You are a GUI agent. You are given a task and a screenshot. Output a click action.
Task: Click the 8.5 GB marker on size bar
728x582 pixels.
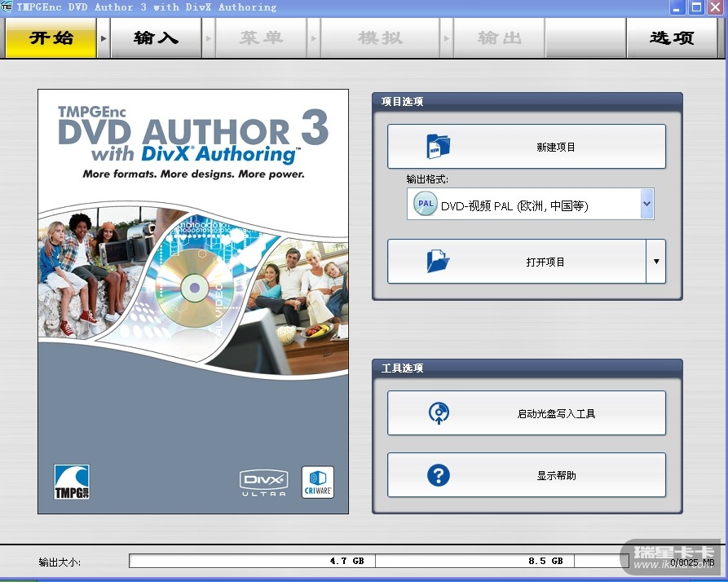[545, 561]
